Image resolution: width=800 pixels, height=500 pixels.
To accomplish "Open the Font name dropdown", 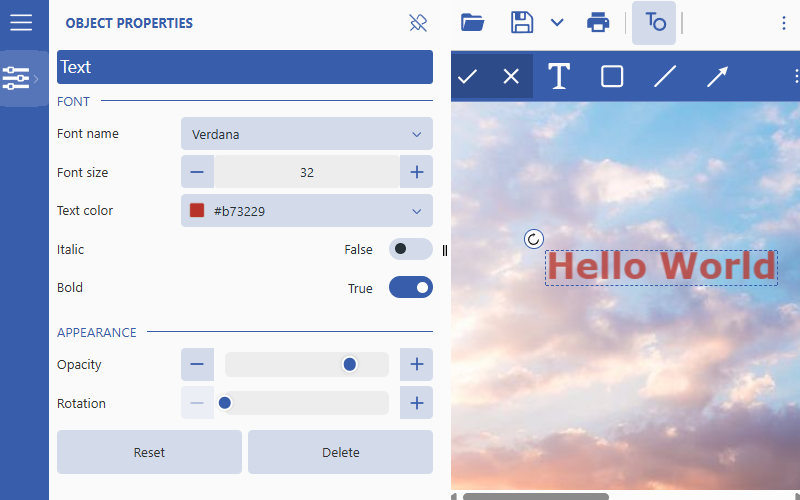I will point(307,134).
